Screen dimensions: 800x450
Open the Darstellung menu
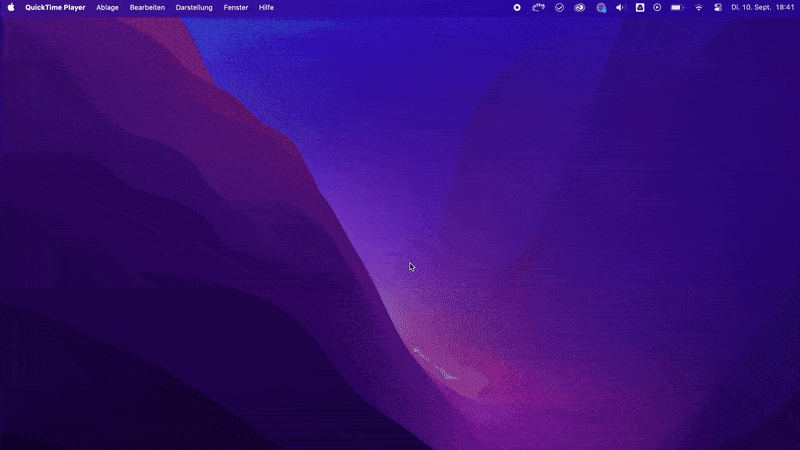point(194,7)
